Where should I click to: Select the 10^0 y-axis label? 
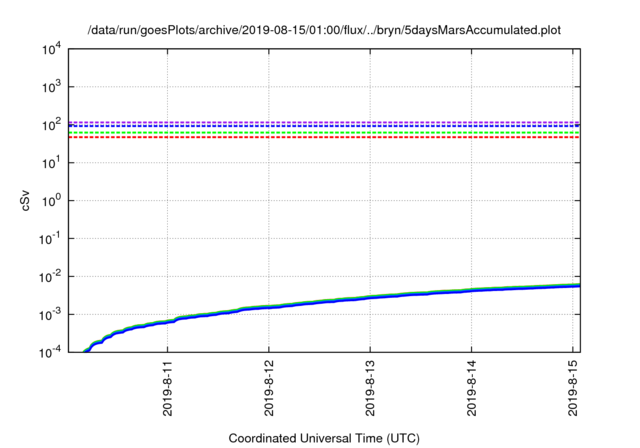click(51, 201)
